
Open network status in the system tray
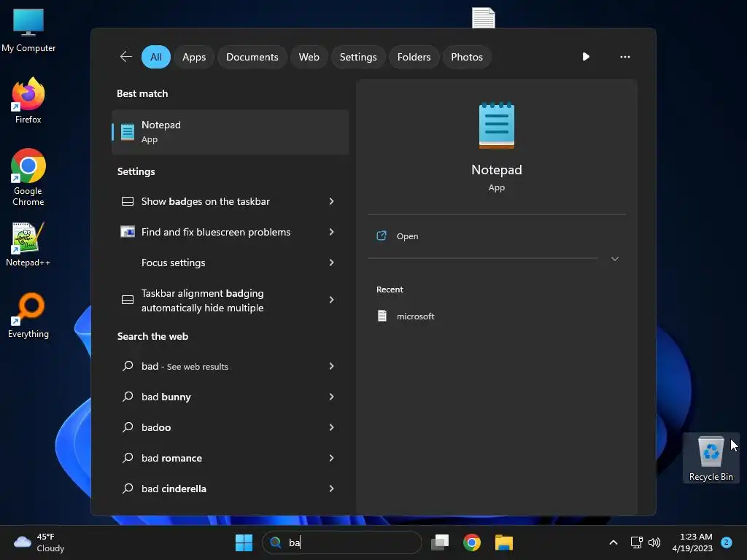click(x=636, y=542)
